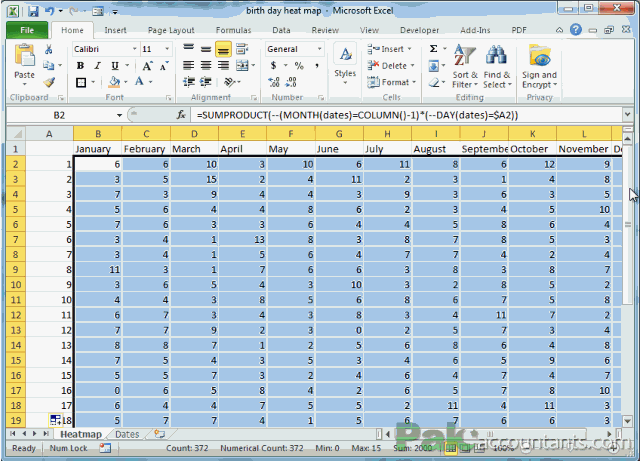Image resolution: width=640 pixels, height=461 pixels.
Task: Select the Format Painter brush
Action: pyautogui.click(x=49, y=82)
